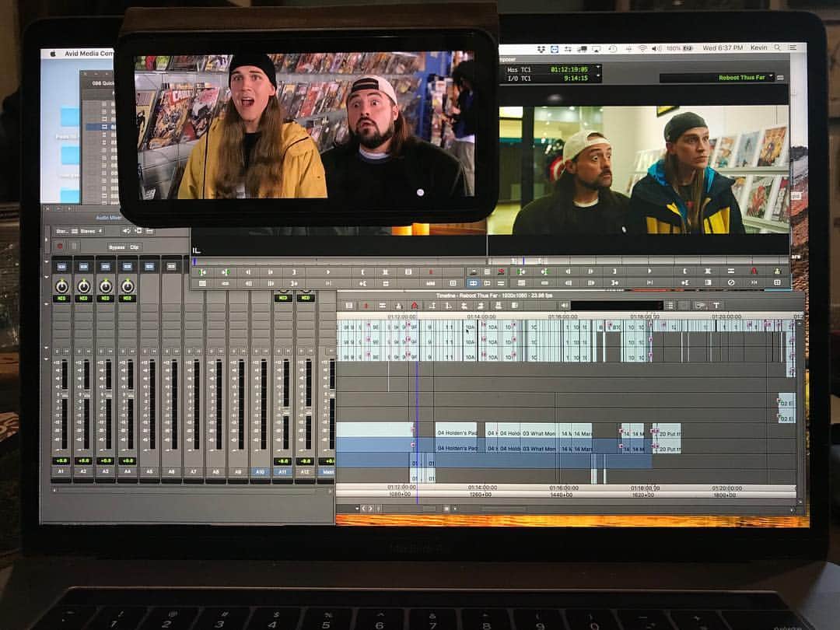Screen dimensions: 840x630
Task: Open the timeline view menu at bottom left
Action: pos(357,508)
